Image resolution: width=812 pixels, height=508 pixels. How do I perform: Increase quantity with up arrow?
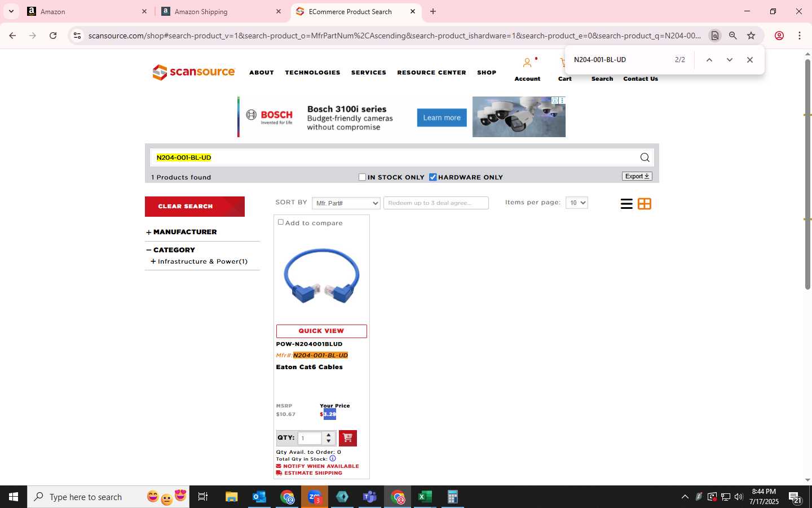pos(329,435)
